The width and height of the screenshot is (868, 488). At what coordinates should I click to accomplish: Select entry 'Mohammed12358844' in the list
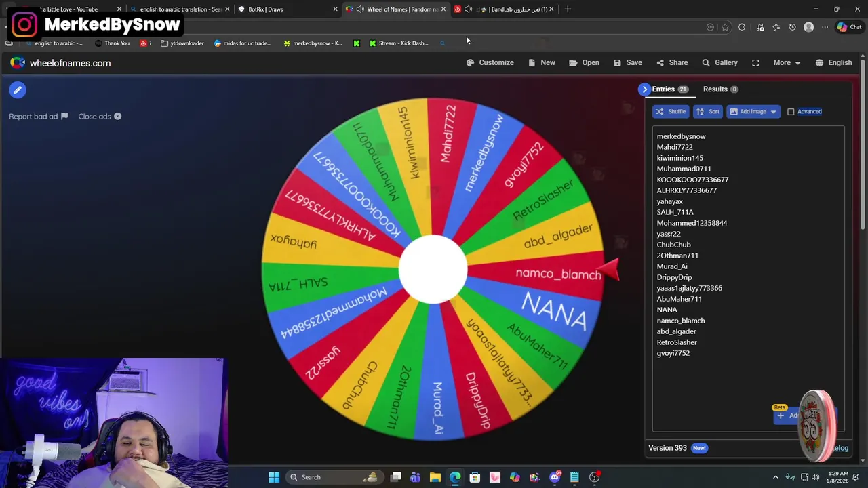click(692, 223)
